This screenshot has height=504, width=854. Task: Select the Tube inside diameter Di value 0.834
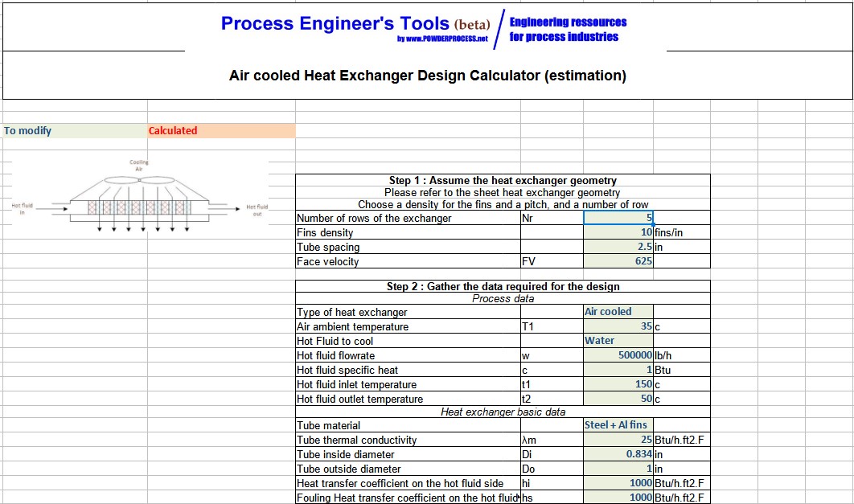pos(619,454)
